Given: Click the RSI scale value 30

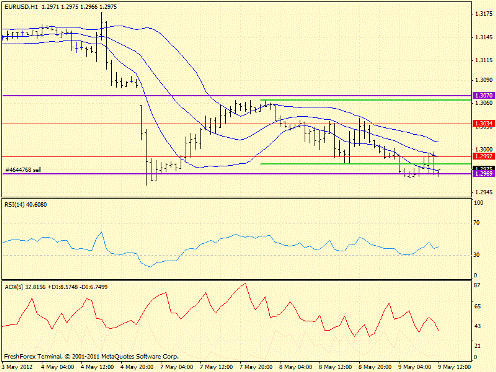Looking at the screenshot, I should click(477, 255).
